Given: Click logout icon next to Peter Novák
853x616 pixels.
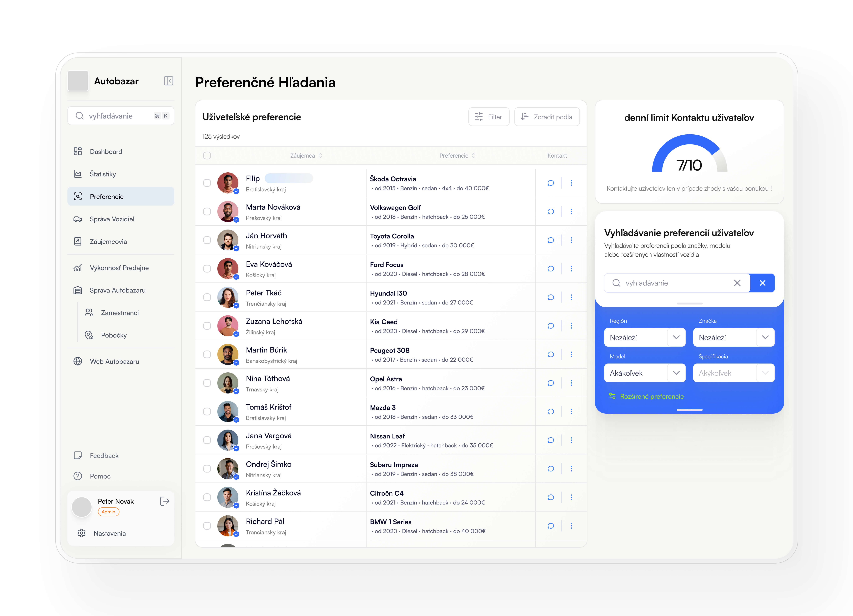Looking at the screenshot, I should 165,501.
